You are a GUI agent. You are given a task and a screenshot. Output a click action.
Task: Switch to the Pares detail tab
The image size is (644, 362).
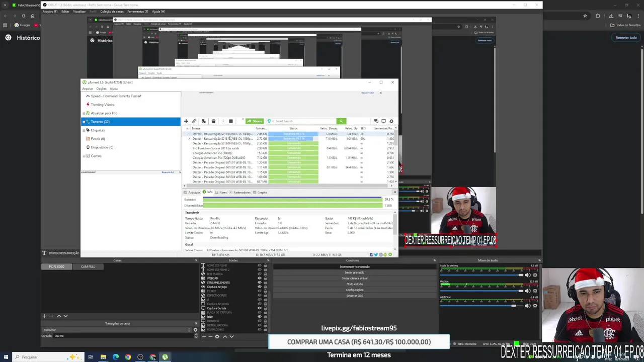click(x=220, y=192)
